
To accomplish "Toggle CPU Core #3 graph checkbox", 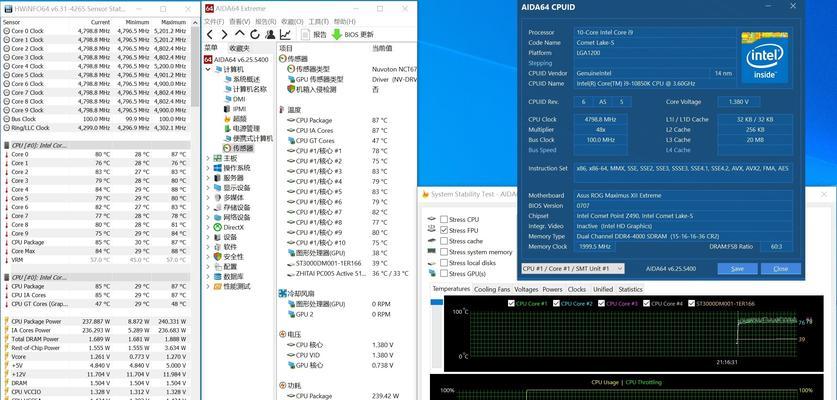I will [x=601, y=303].
